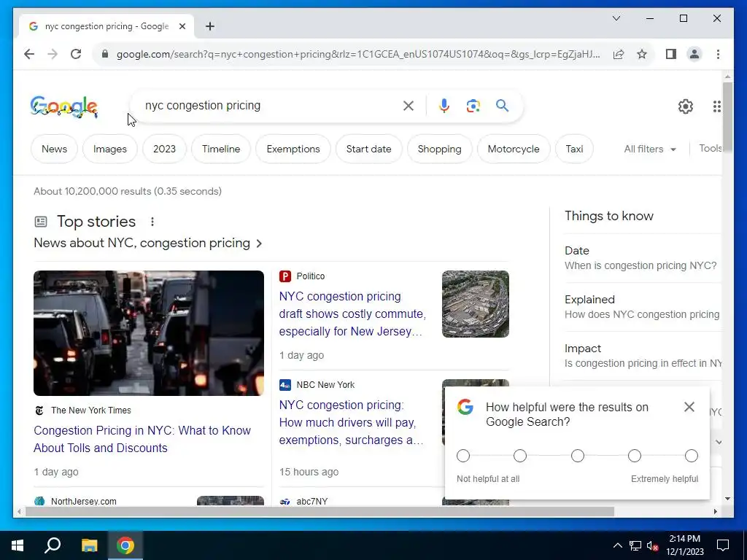
Task: Select the Exemptions filter chip
Action: (x=293, y=149)
